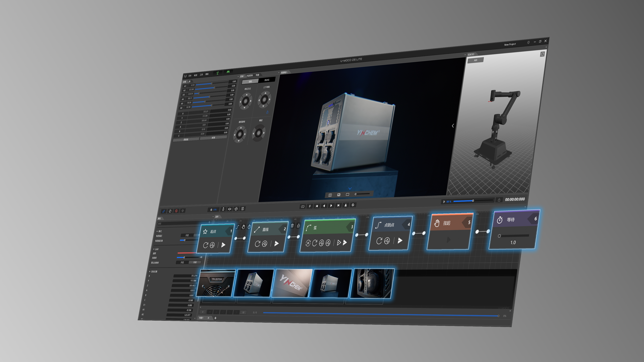Collapse the 目标位置 section
Image resolution: width=644 pixels, height=362 pixels.
pyautogui.click(x=150, y=271)
